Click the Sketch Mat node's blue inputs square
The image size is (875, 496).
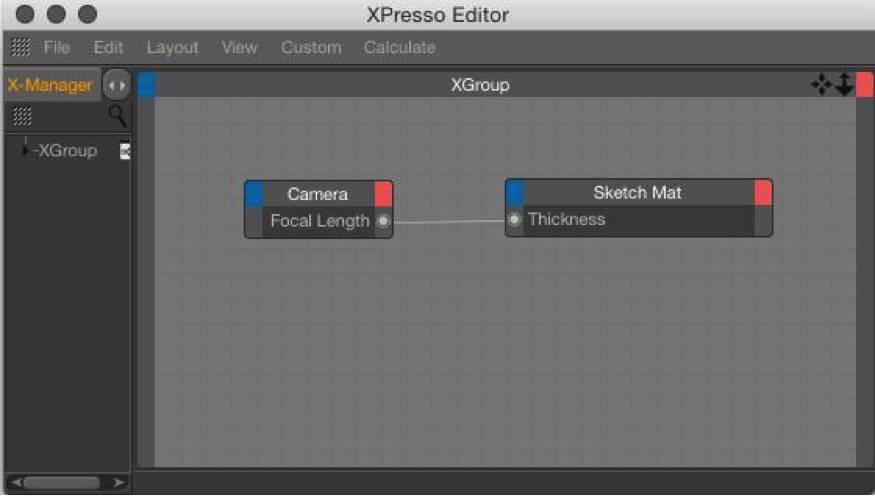tap(515, 192)
